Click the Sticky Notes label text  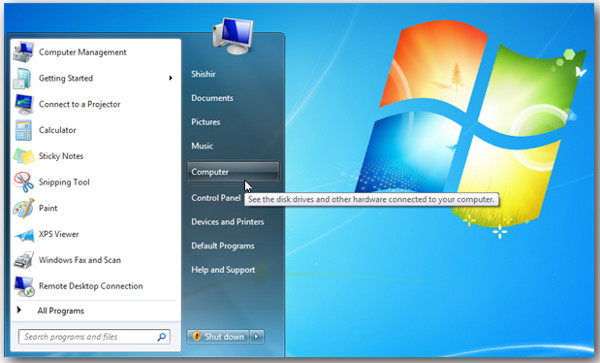click(61, 156)
